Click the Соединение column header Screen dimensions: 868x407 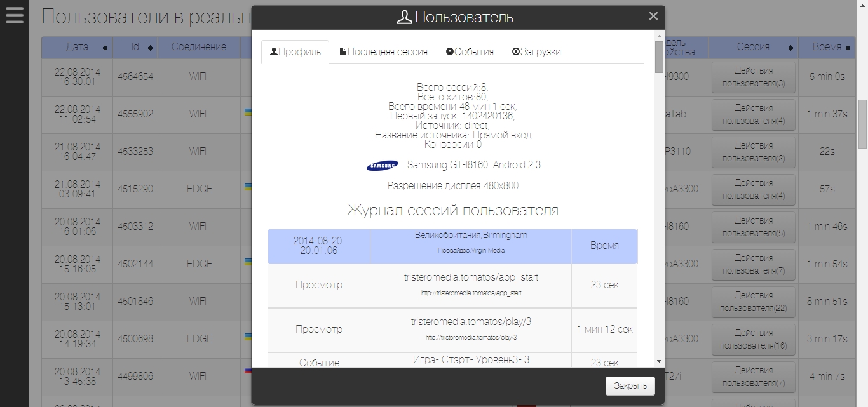(198, 47)
